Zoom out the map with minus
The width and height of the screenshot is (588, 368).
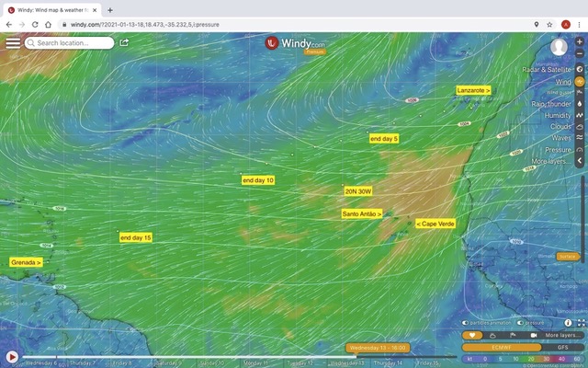[x=580, y=53]
